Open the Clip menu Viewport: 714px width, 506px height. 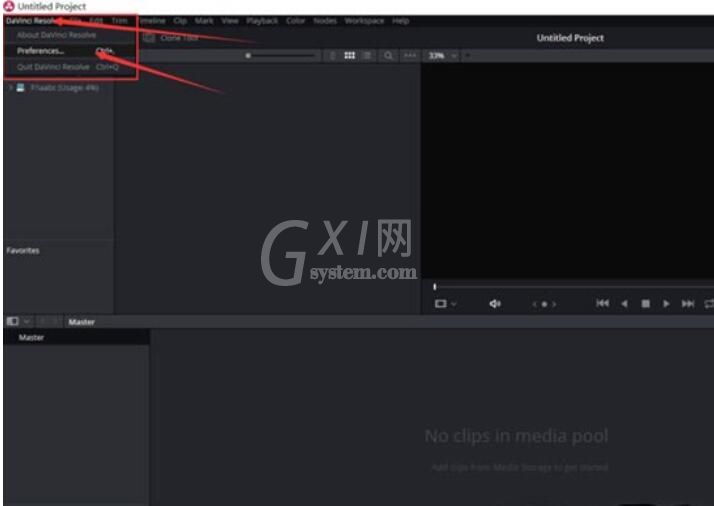point(180,20)
